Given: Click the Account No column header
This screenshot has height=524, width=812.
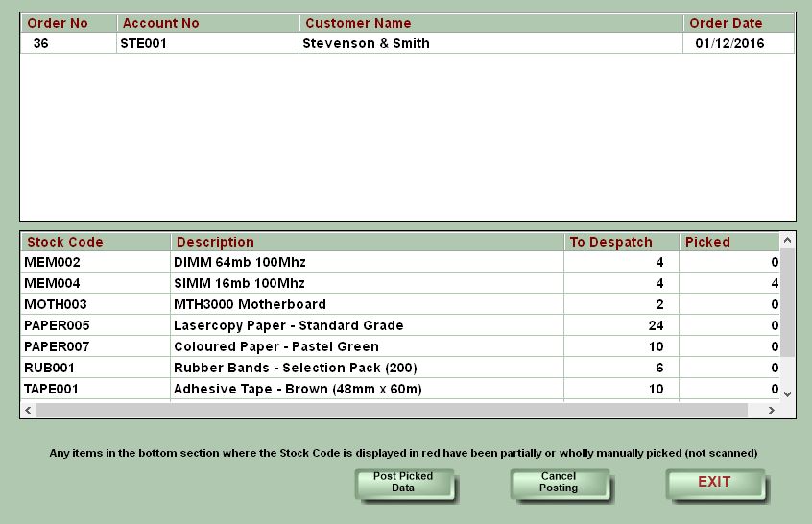Looking at the screenshot, I should pos(208,23).
